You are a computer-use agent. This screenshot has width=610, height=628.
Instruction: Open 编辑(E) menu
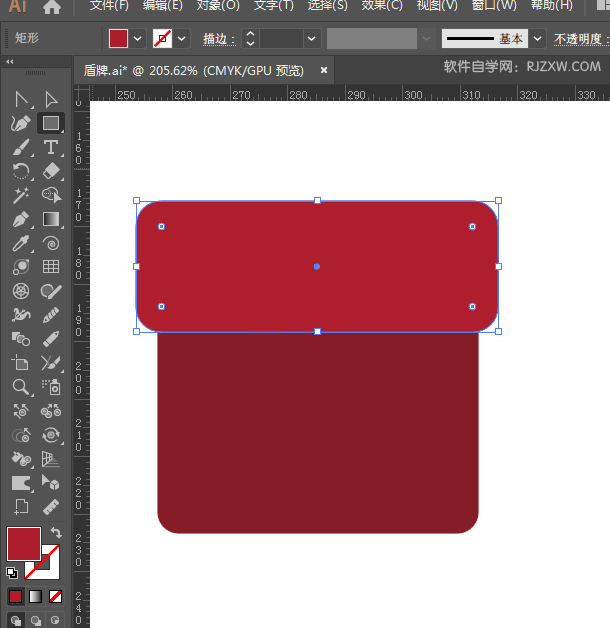pyautogui.click(x=163, y=6)
